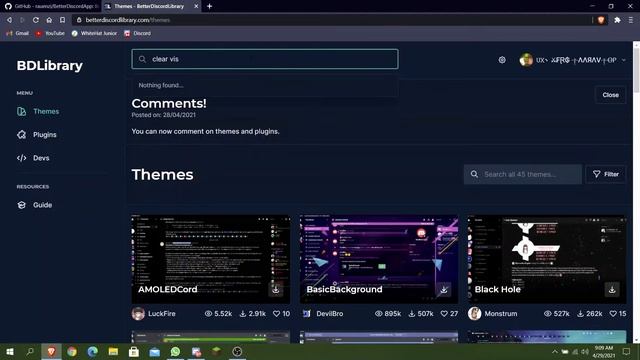Open the BasicBackground theme thumbnail
The height and width of the screenshot is (360, 640).
379,259
